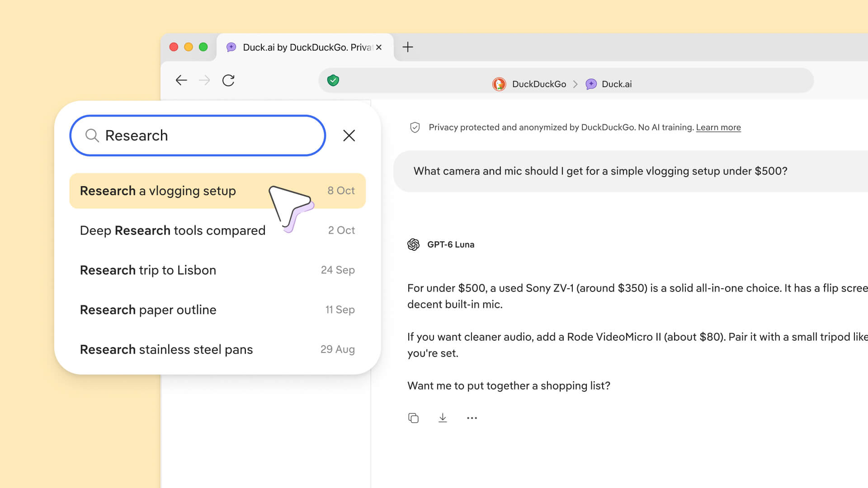Go back with the browser back arrow
The image size is (868, 488).
[181, 80]
